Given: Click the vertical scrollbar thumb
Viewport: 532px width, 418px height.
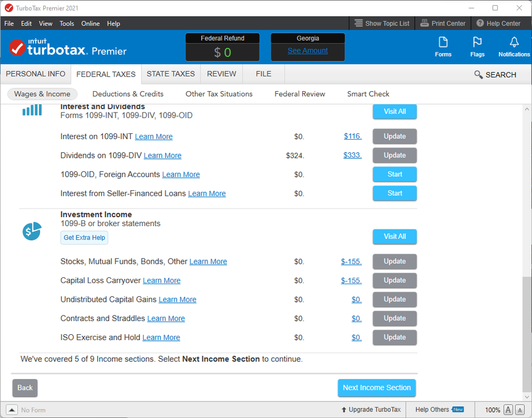Looking at the screenshot, I should click(527, 334).
